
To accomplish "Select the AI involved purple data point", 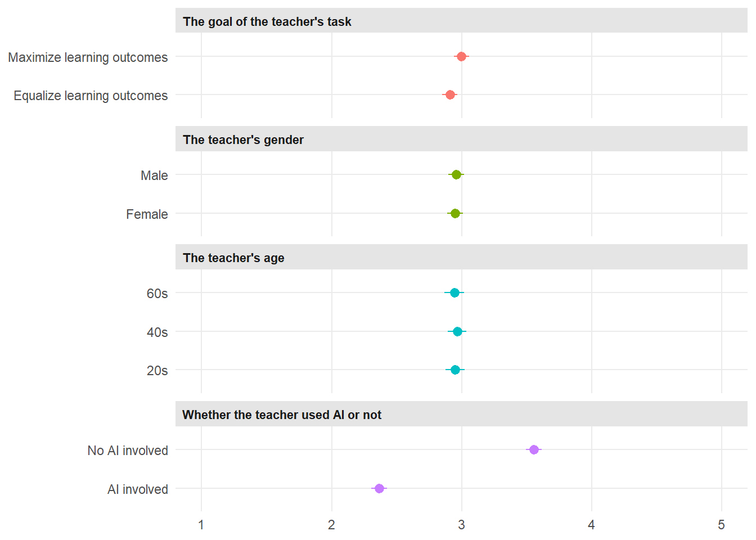I will click(x=379, y=488).
